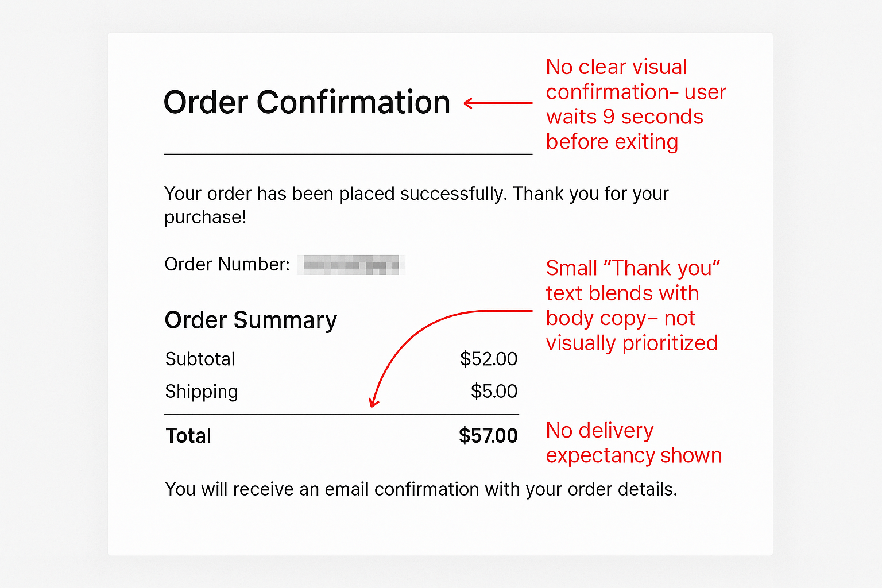882x588 pixels.
Task: Select the 'Small Thank you text' annotation
Action: (633, 305)
